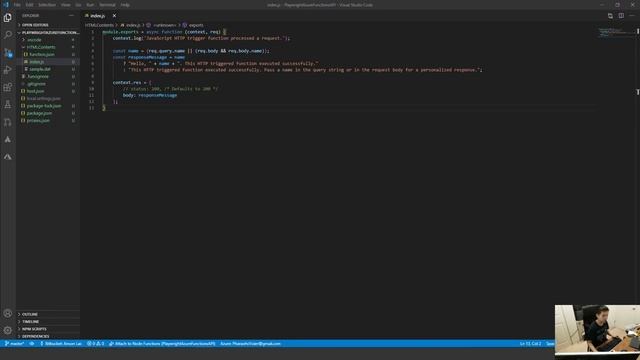Open the Selection menu
Screen dimensions: 640x360
(x=47, y=5)
